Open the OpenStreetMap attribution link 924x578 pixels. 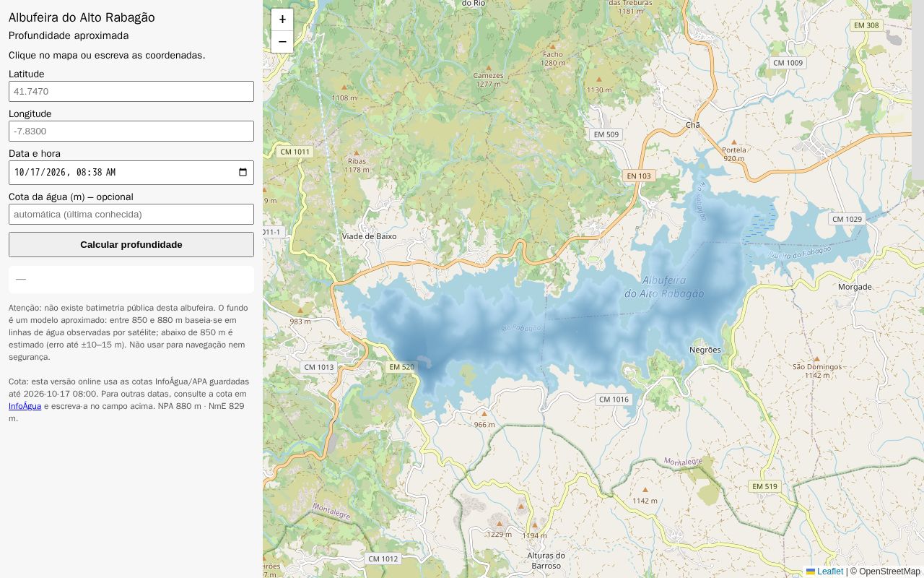point(889,571)
